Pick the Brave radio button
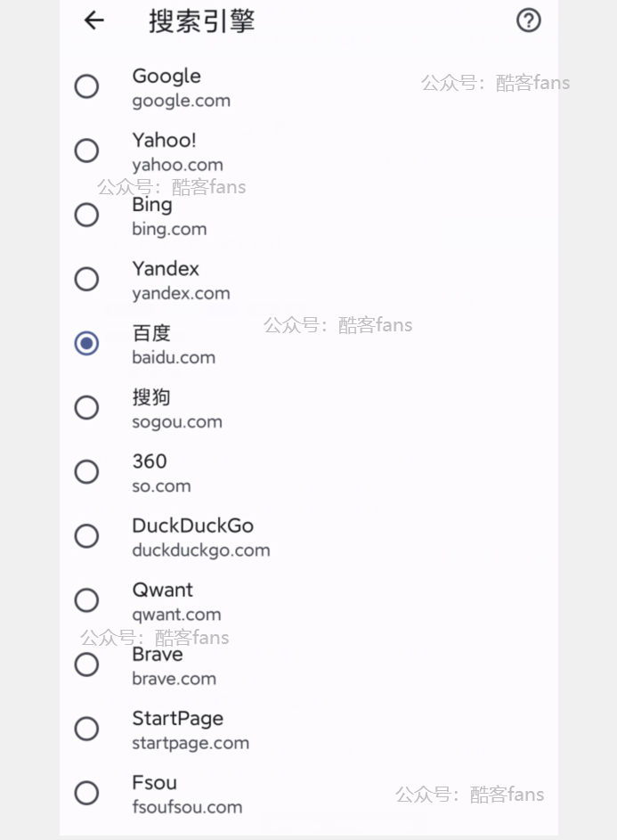This screenshot has height=840, width=617. pyautogui.click(x=86, y=665)
